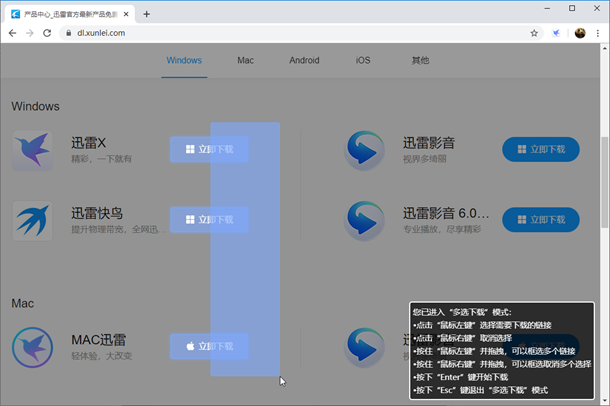Focus the dl.xunlei.com address bar

[300, 33]
